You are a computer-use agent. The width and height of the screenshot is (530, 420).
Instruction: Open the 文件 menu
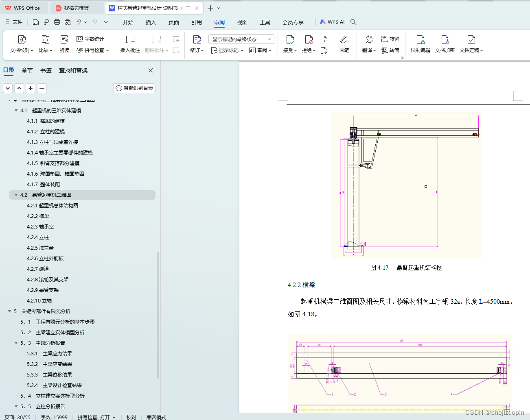14,22
